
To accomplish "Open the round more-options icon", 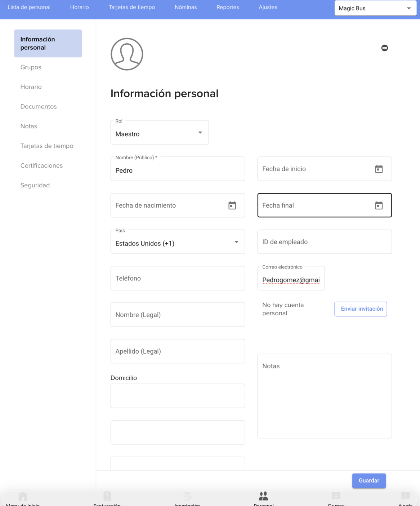I will click(x=385, y=48).
